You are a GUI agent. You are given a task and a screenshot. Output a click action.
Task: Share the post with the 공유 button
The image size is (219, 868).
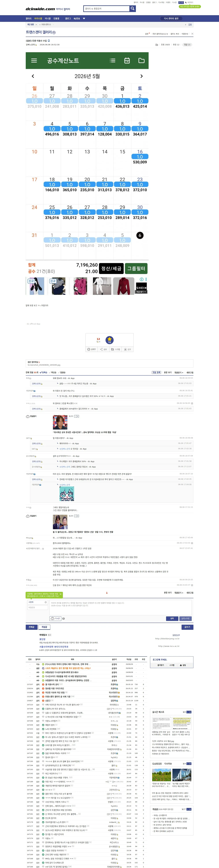104,349
